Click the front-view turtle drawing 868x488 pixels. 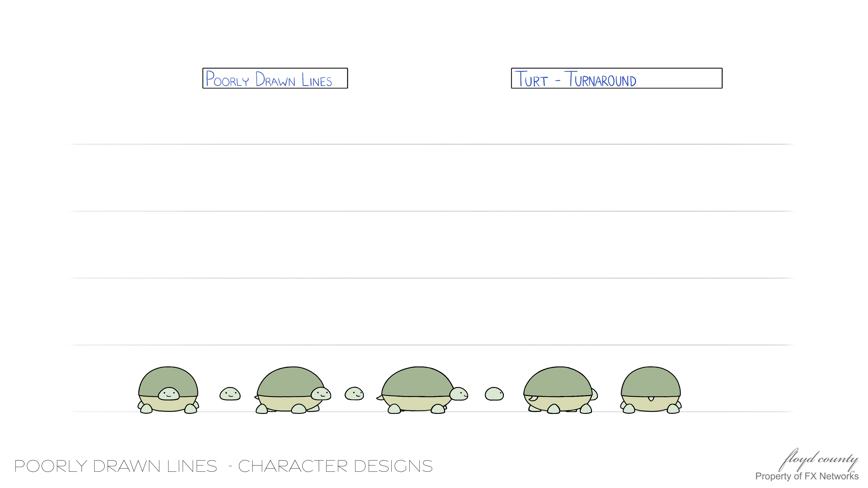click(168, 390)
